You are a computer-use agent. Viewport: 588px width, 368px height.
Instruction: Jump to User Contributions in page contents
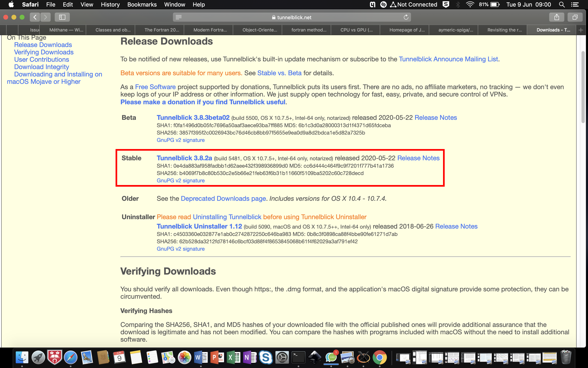pos(42,59)
